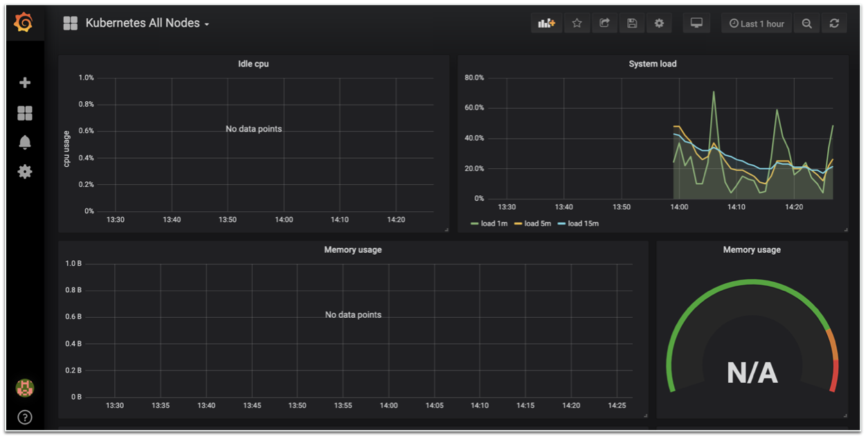Click the Add panel icon
The height and width of the screenshot is (439, 868).
tap(546, 24)
